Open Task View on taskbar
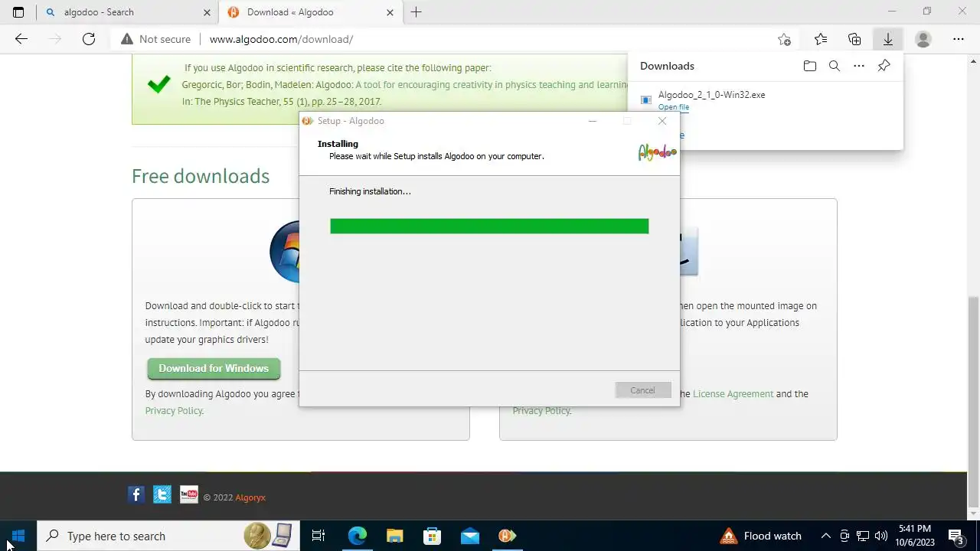The image size is (980, 551). pyautogui.click(x=318, y=536)
